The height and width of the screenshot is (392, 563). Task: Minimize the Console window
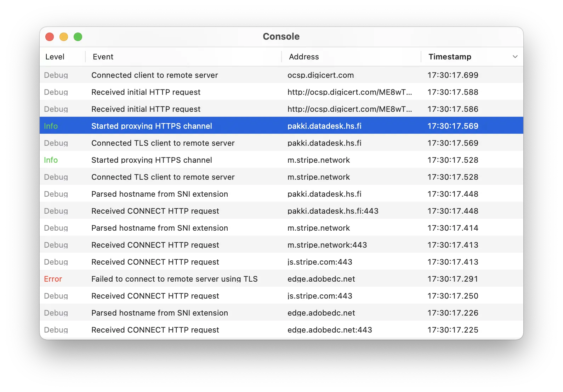tap(64, 37)
